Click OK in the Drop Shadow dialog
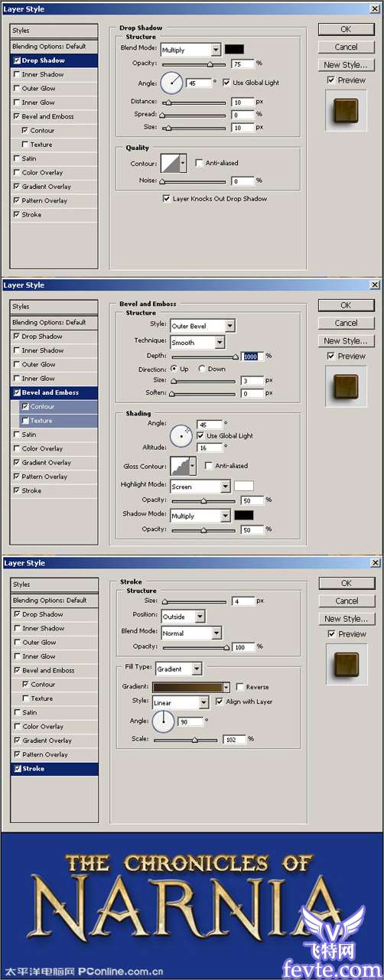The image size is (384, 980). 346,29
